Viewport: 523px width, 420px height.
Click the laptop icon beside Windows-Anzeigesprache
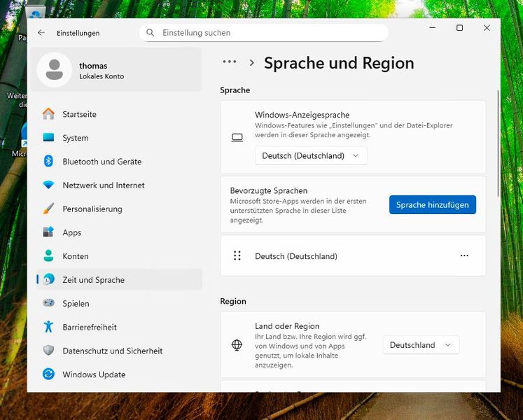(x=237, y=137)
